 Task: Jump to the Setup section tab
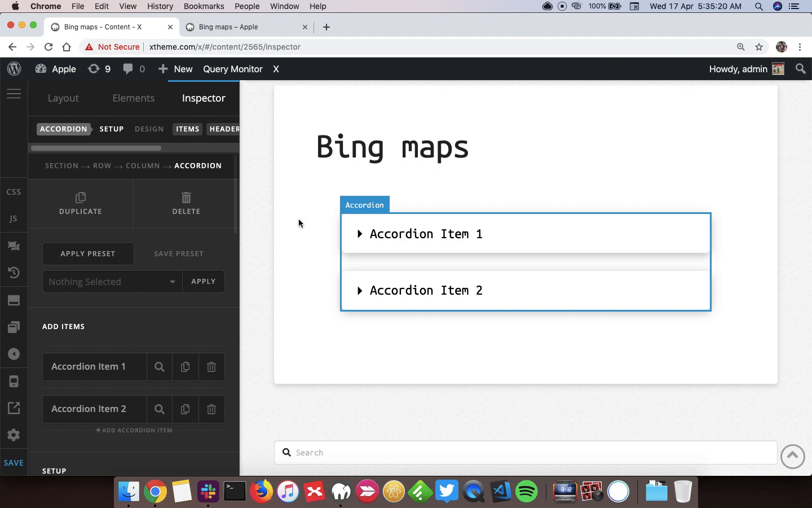[112, 129]
